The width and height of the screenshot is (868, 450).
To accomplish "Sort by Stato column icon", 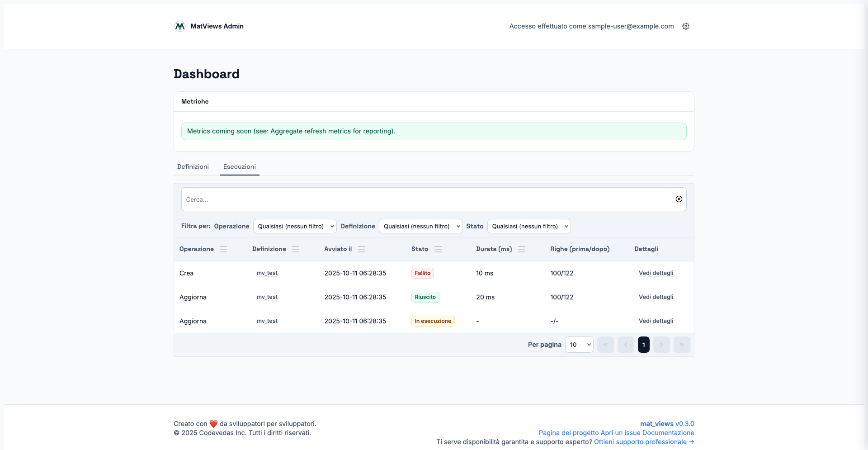I will point(438,249).
